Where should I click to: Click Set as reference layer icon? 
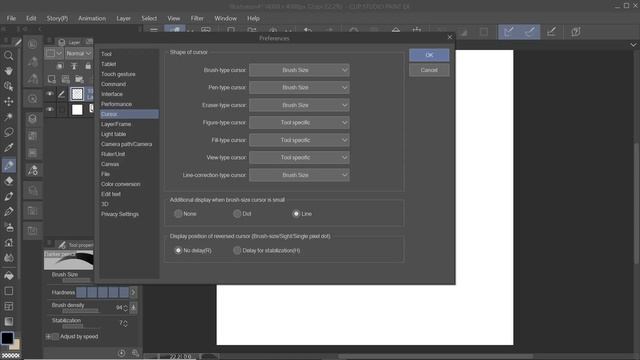coord(74,66)
